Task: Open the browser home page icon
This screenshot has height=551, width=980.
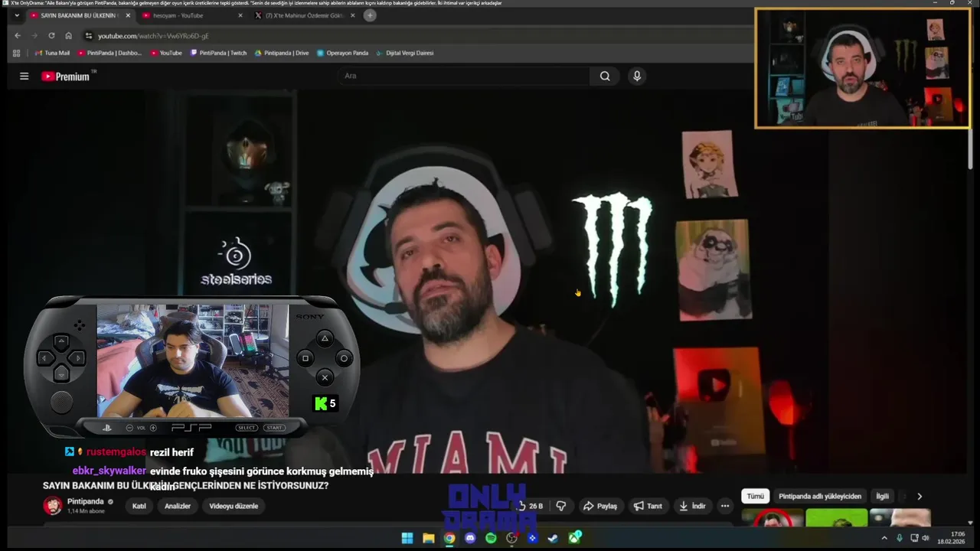Action: coord(68,36)
